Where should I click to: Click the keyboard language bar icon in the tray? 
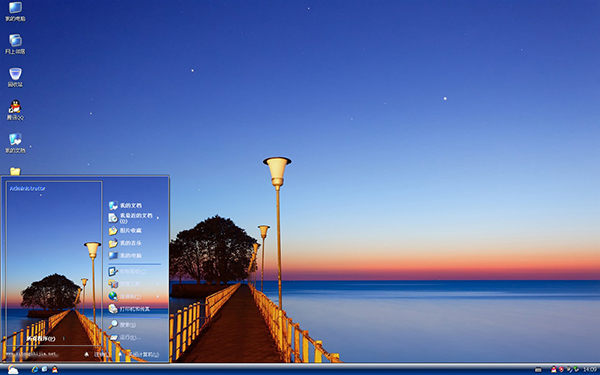coord(538,370)
